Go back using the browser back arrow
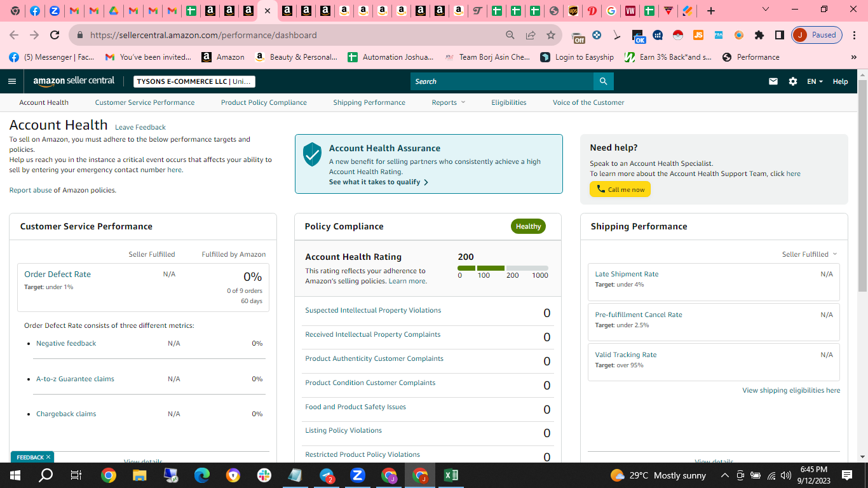The image size is (868, 488). click(x=14, y=35)
